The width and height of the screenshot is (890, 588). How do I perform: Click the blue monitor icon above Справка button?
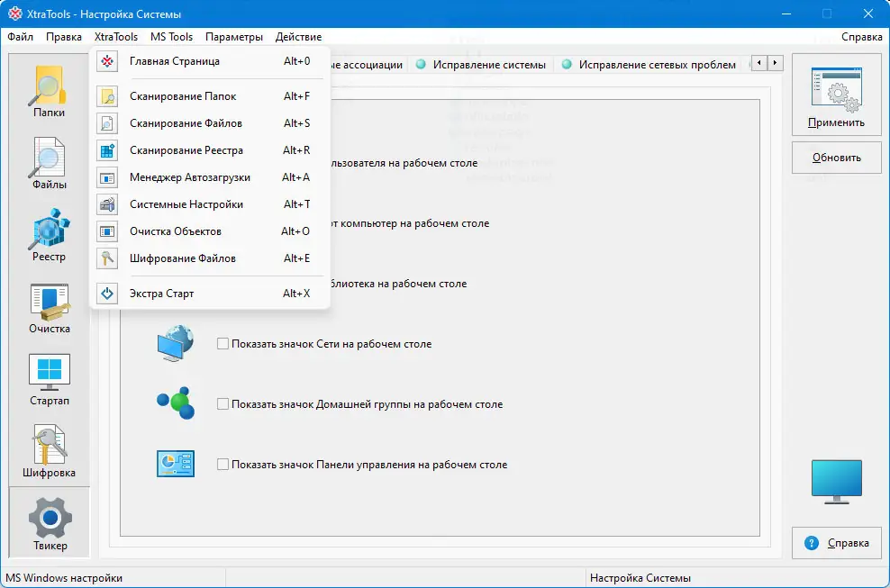tap(836, 482)
